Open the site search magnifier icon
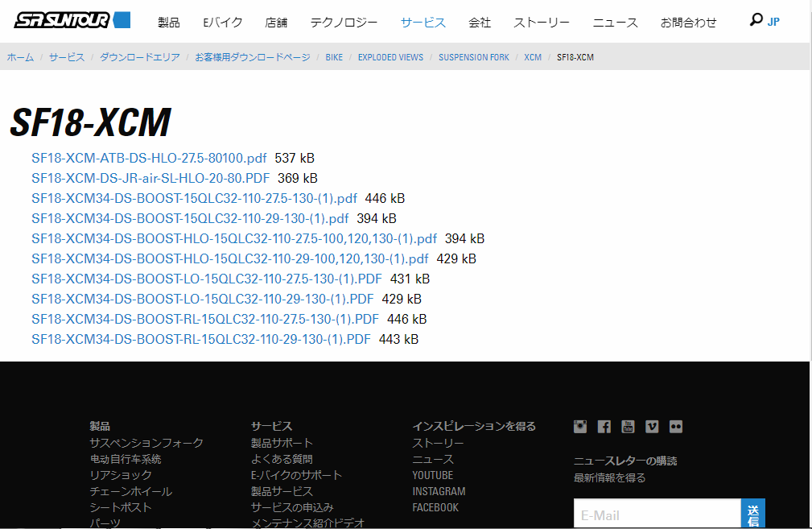Screen dimensions: 812x529 pyautogui.click(x=756, y=20)
